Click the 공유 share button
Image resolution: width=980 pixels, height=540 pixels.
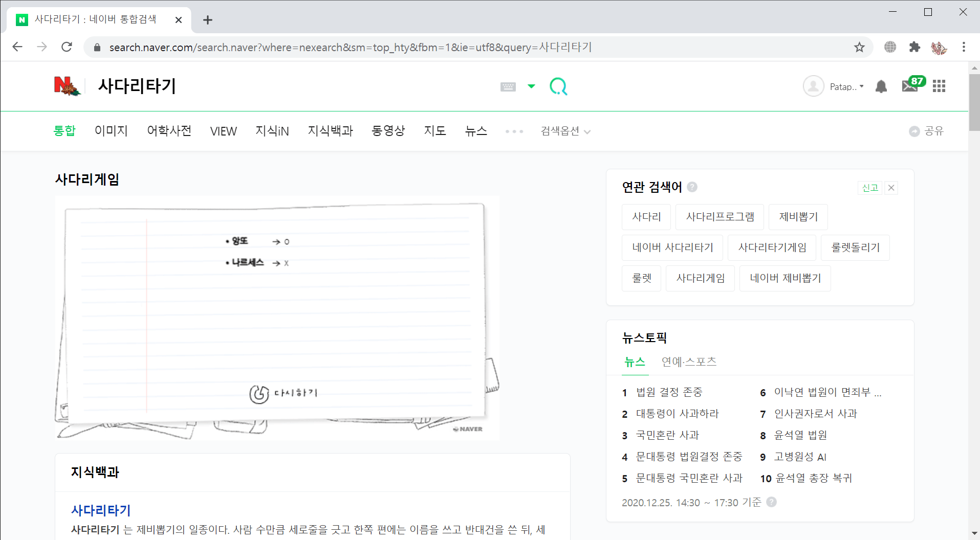[926, 131]
